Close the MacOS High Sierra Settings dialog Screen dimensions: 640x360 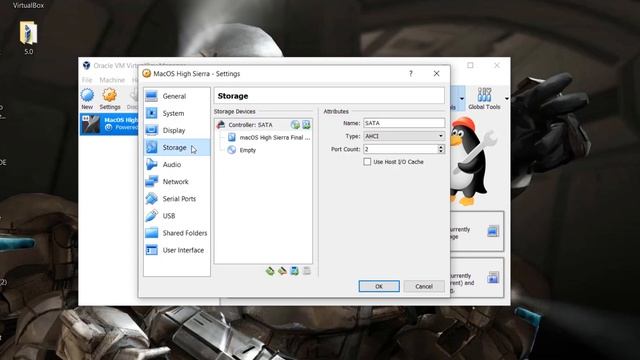click(436, 73)
